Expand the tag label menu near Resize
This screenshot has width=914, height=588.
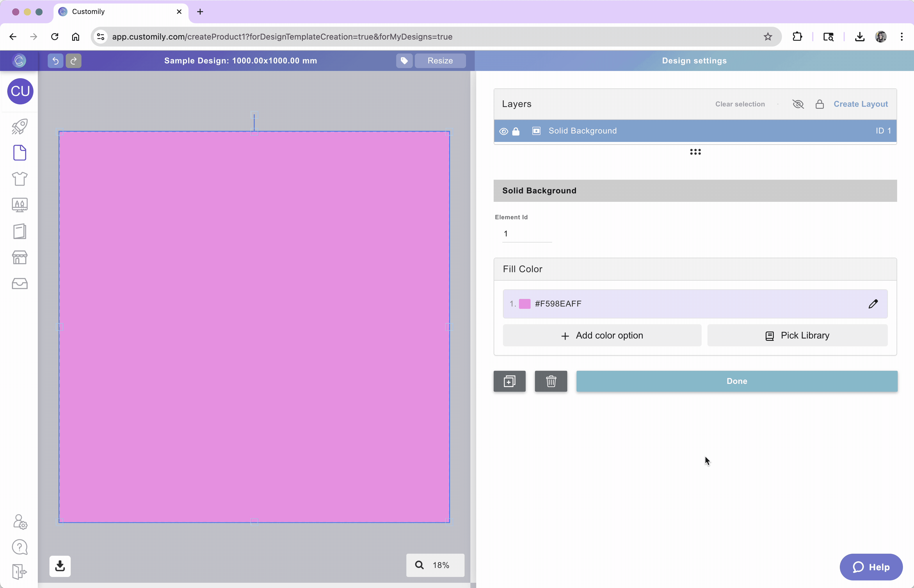click(x=404, y=61)
